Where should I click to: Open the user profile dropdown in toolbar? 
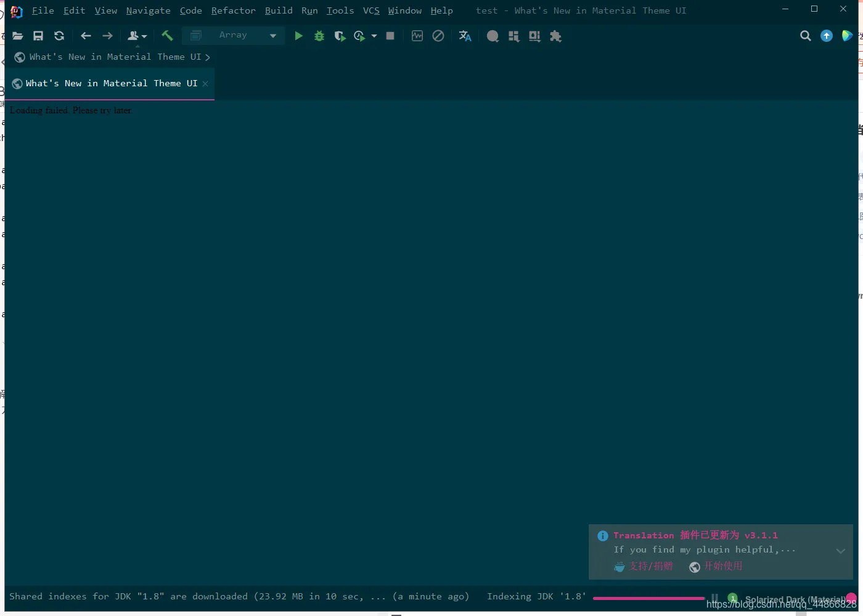[x=137, y=36]
